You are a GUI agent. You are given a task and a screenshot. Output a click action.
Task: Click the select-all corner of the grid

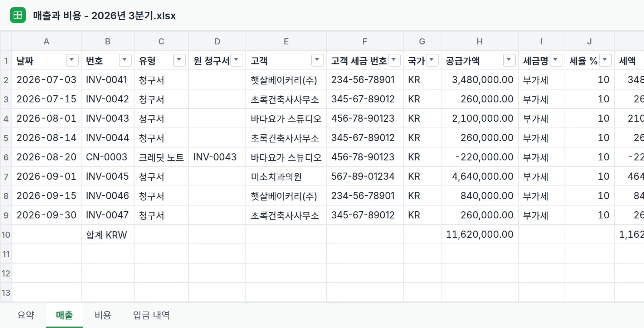(x=6, y=41)
